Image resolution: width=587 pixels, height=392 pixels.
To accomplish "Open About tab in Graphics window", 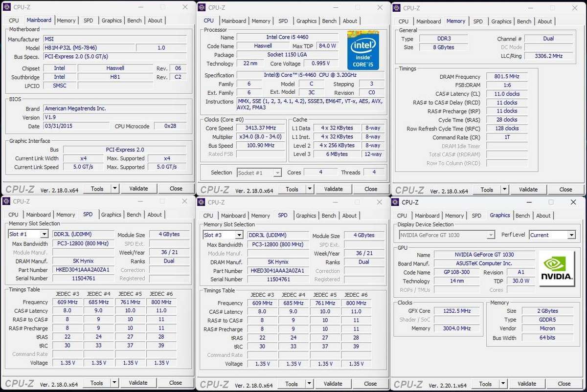I will coord(543,216).
